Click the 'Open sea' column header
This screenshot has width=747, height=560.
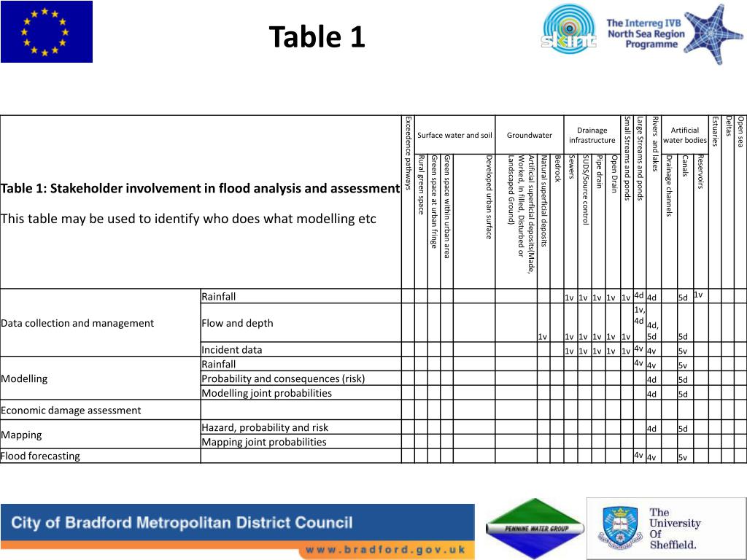740,132
